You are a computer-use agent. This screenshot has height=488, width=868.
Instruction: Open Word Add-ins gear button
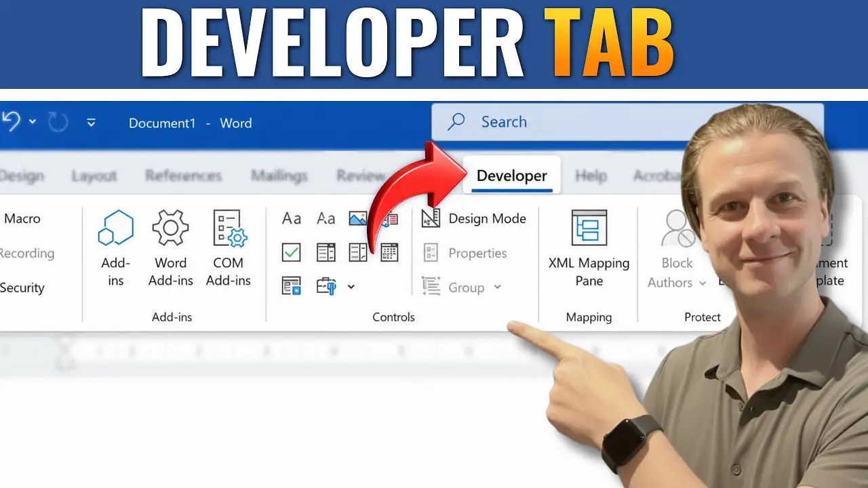pyautogui.click(x=170, y=248)
